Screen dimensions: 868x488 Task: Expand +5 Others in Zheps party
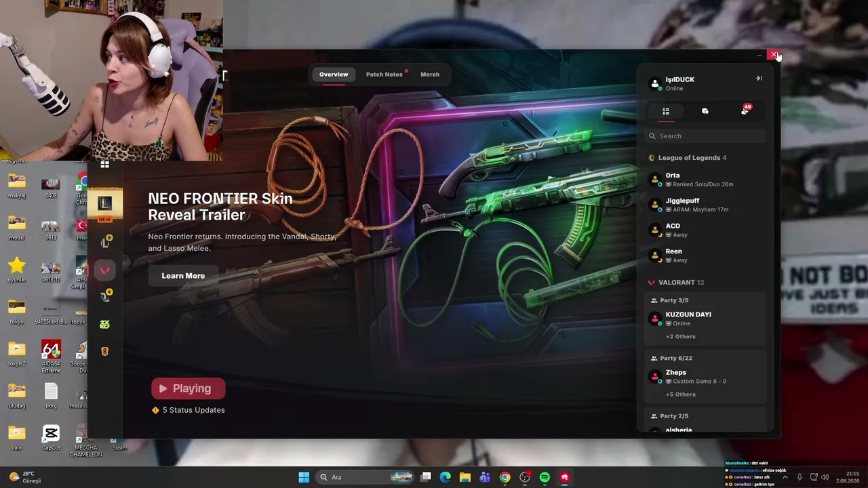click(x=680, y=394)
